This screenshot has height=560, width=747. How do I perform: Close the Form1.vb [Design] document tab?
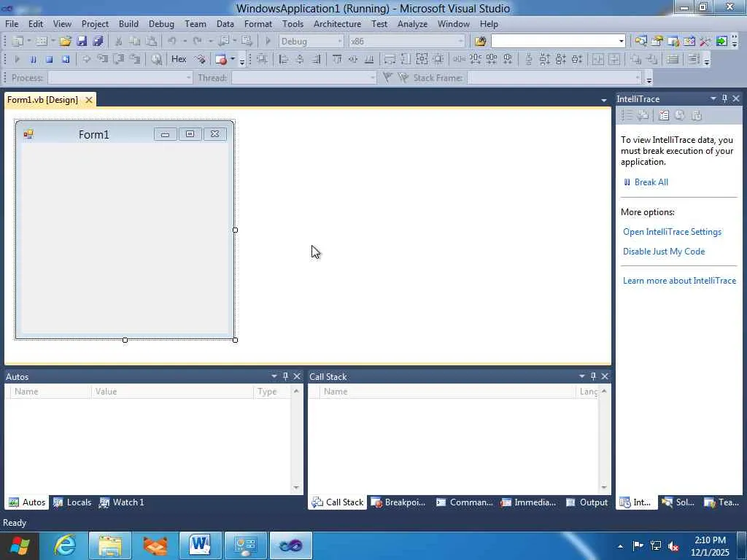(88, 100)
